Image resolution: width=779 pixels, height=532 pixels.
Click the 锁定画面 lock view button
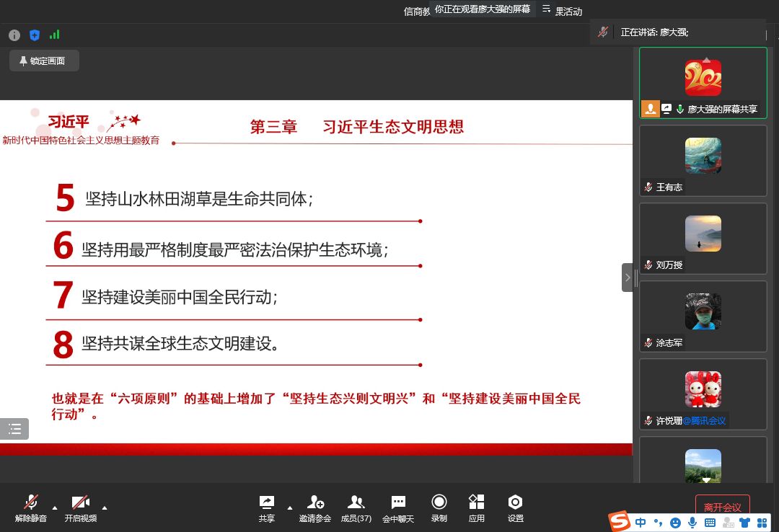click(x=44, y=61)
